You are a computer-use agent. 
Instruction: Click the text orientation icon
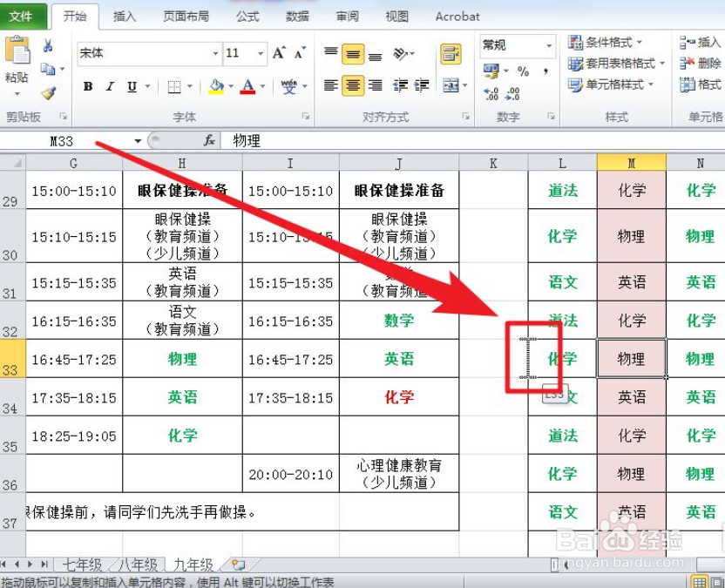pyautogui.click(x=401, y=54)
